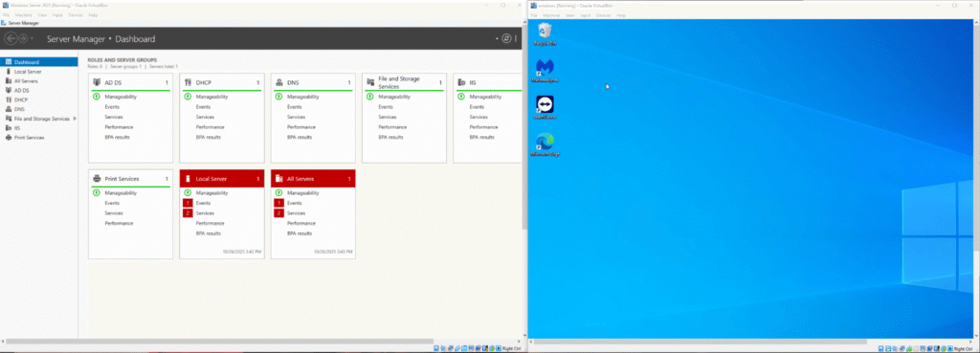Click the red Local Server tile header

pyautogui.click(x=222, y=179)
